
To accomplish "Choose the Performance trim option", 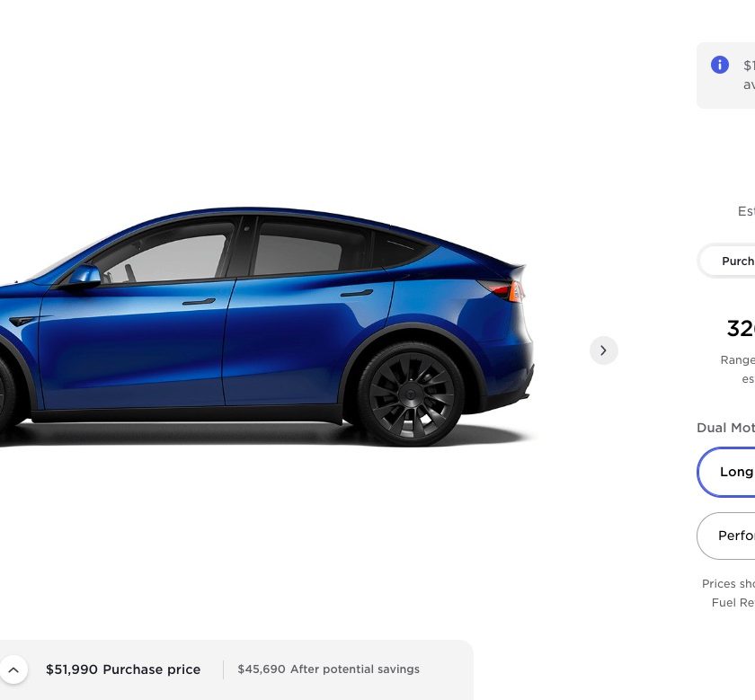I will 726,536.
